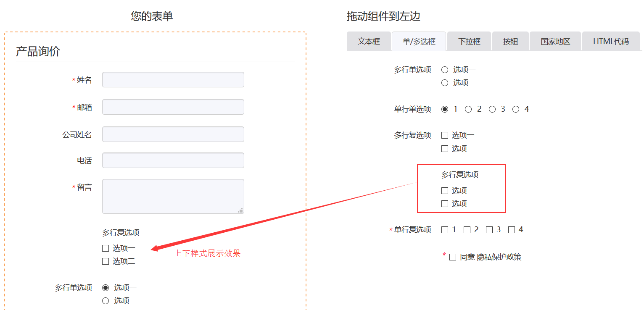Check 选项一 under 多行复选项 on right panel
Image resolution: width=644 pixels, height=310 pixels.
tap(444, 135)
